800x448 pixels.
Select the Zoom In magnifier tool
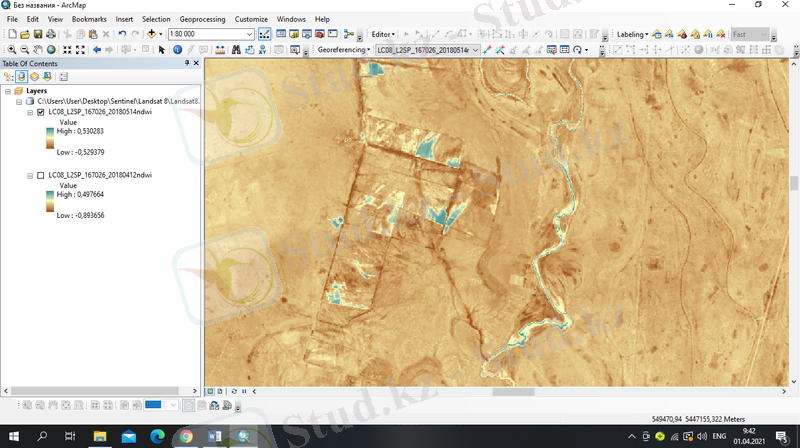click(11, 49)
